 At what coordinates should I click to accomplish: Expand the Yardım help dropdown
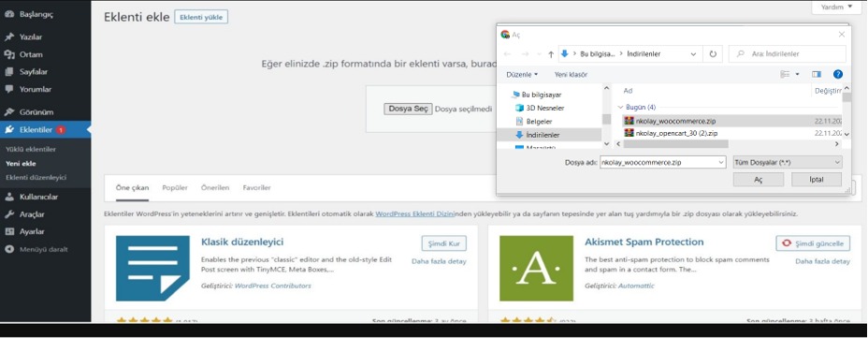(836, 7)
